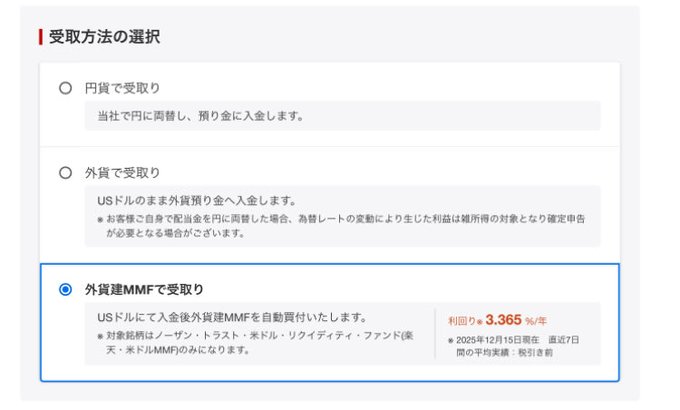Click the red bar beside 受取方法の選択
The width and height of the screenshot is (680, 410).
pos(40,37)
